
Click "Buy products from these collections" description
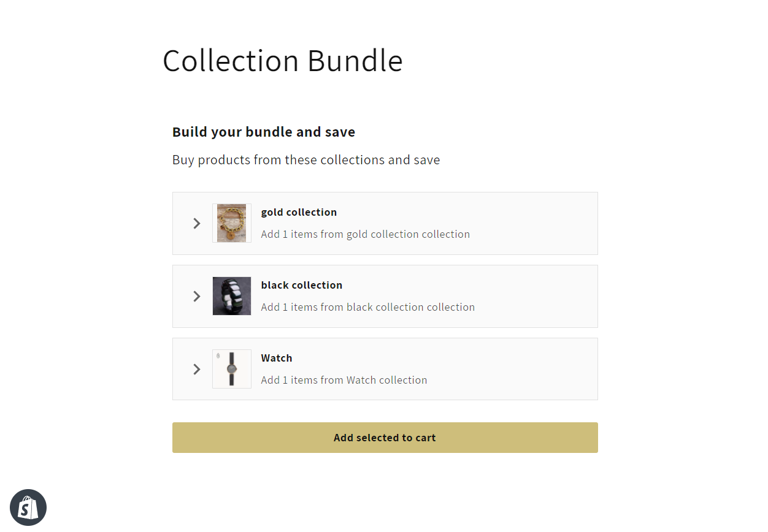click(x=305, y=160)
